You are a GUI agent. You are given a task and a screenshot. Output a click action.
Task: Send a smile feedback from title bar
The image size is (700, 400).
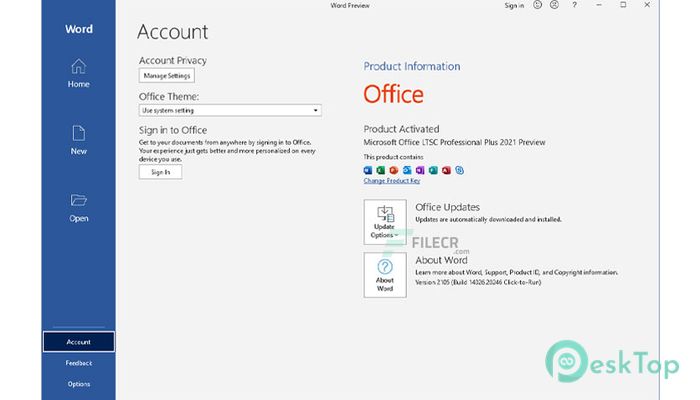tap(538, 5)
